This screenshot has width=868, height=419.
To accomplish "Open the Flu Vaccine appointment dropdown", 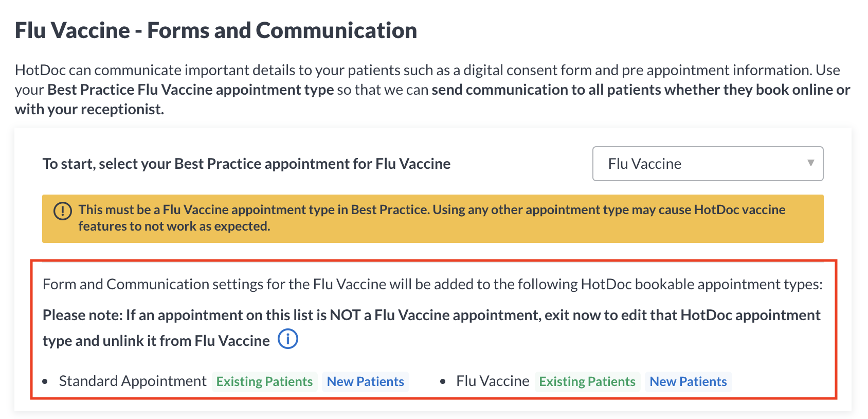I will click(708, 164).
